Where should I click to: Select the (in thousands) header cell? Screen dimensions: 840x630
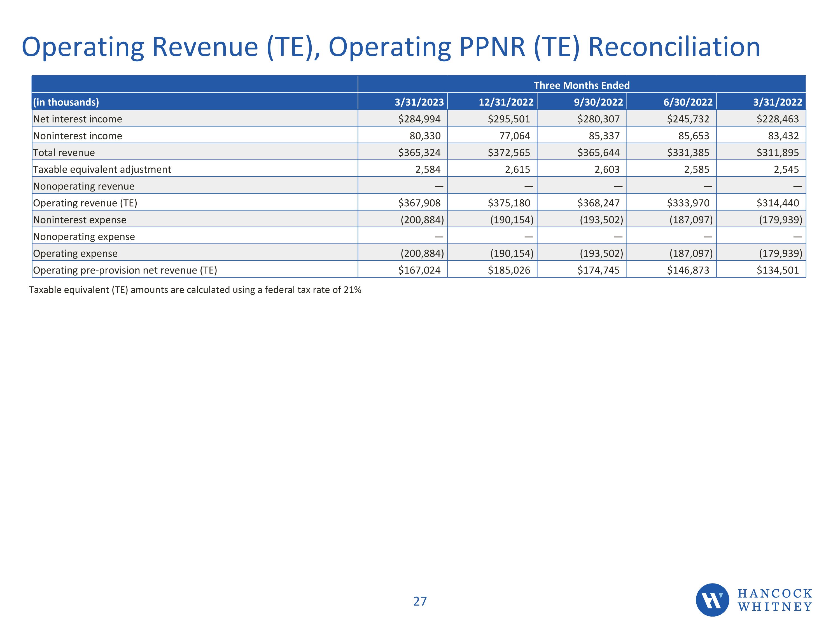tap(66, 102)
